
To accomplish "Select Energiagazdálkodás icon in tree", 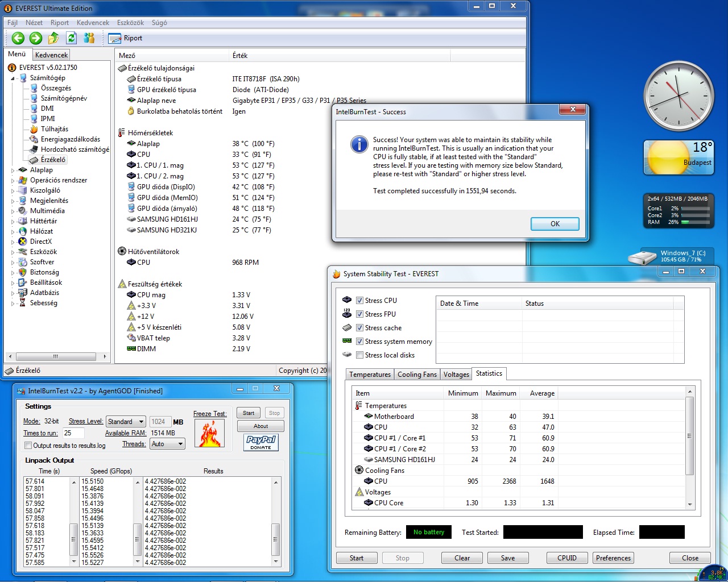I will point(34,139).
